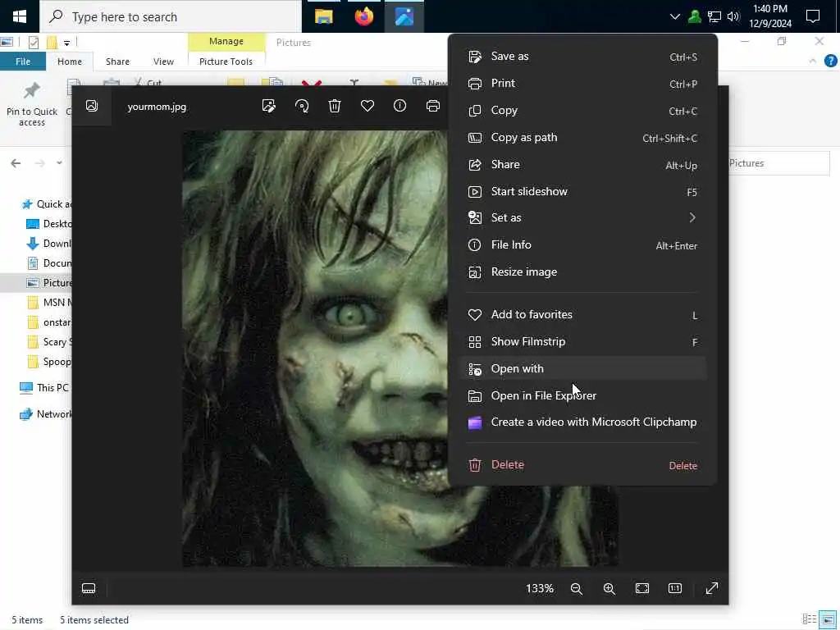This screenshot has width=840, height=630.
Task: Click the properties checkmark icon in title bar
Action: [33, 43]
